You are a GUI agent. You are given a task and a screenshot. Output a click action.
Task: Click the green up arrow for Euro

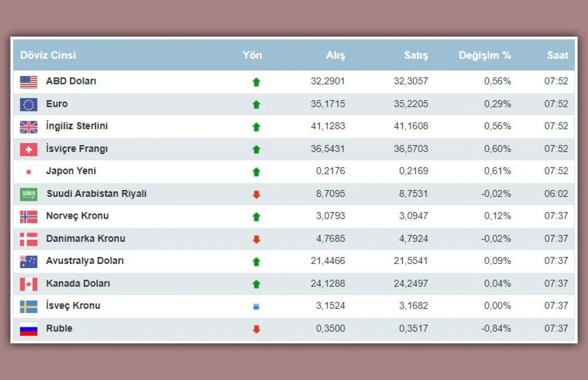coord(256,105)
